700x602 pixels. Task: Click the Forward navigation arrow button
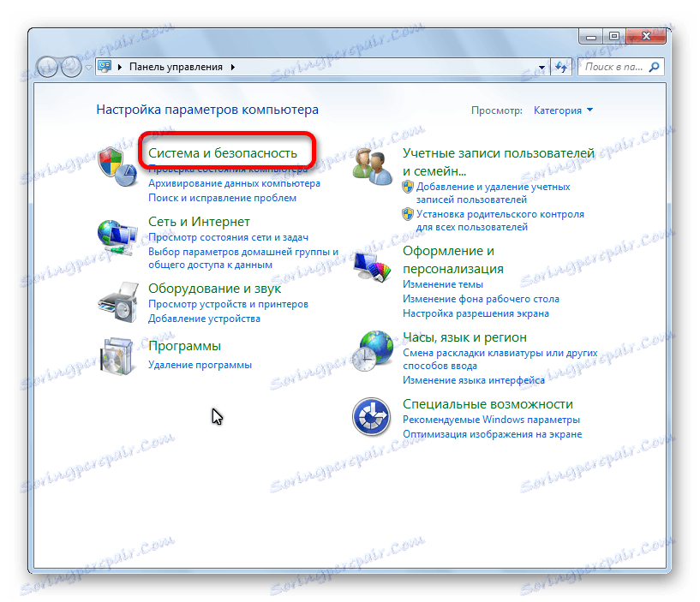tap(71, 67)
